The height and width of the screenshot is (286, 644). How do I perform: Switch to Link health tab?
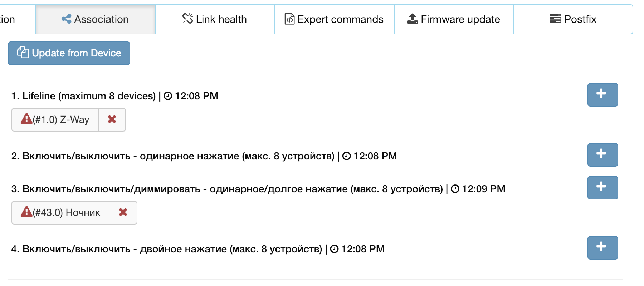[x=215, y=19]
